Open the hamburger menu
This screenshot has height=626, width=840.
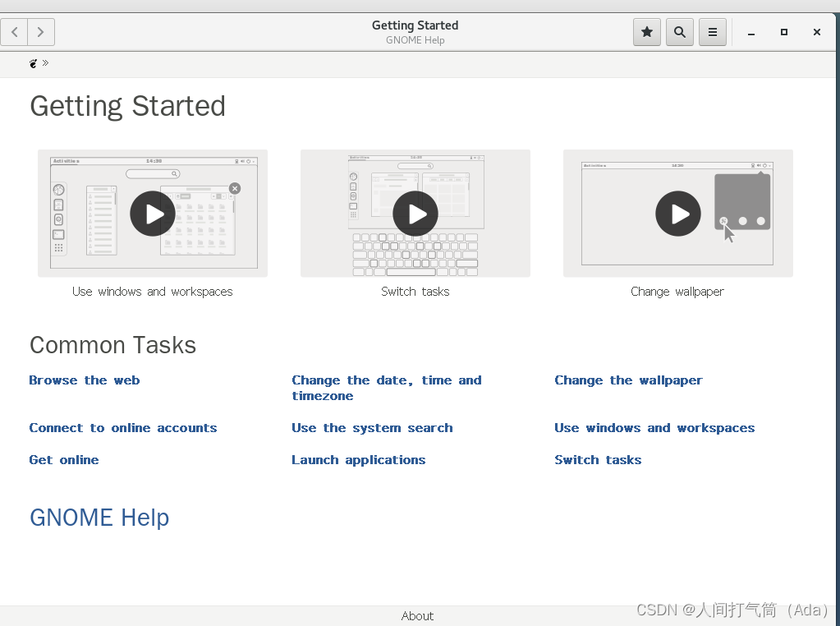coord(713,32)
